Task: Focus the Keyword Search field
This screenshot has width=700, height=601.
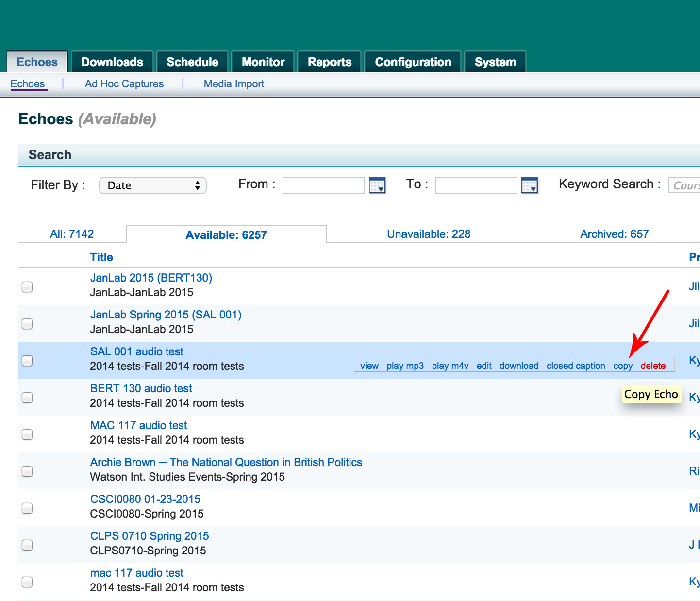Action: pyautogui.click(x=684, y=185)
